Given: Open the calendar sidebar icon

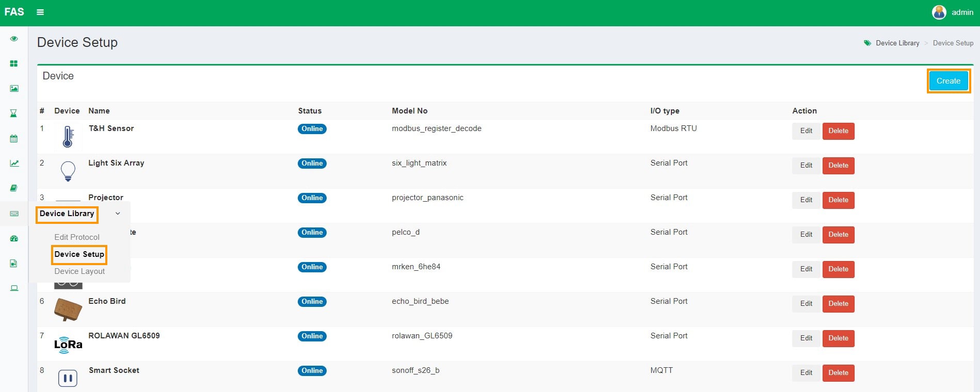Looking at the screenshot, I should pyautogui.click(x=14, y=138).
